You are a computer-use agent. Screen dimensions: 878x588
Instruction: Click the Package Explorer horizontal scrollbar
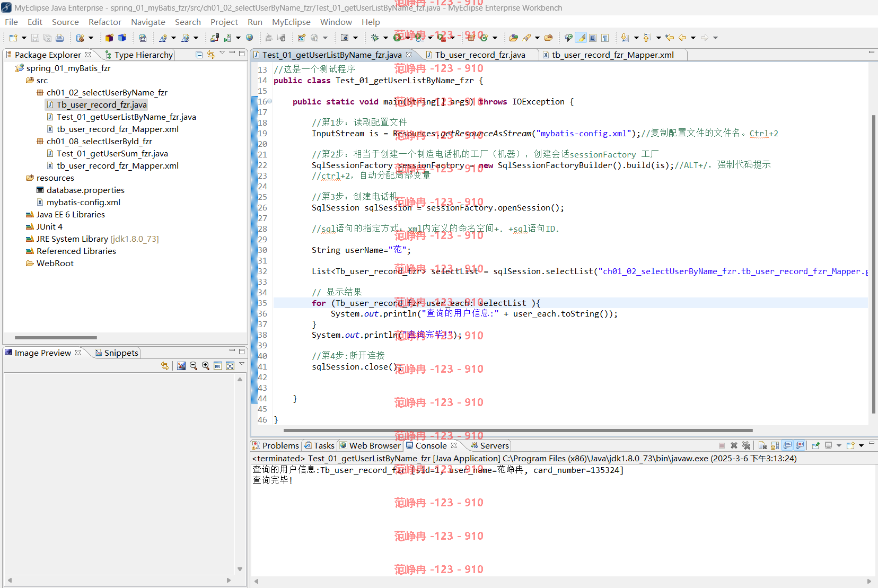click(56, 337)
